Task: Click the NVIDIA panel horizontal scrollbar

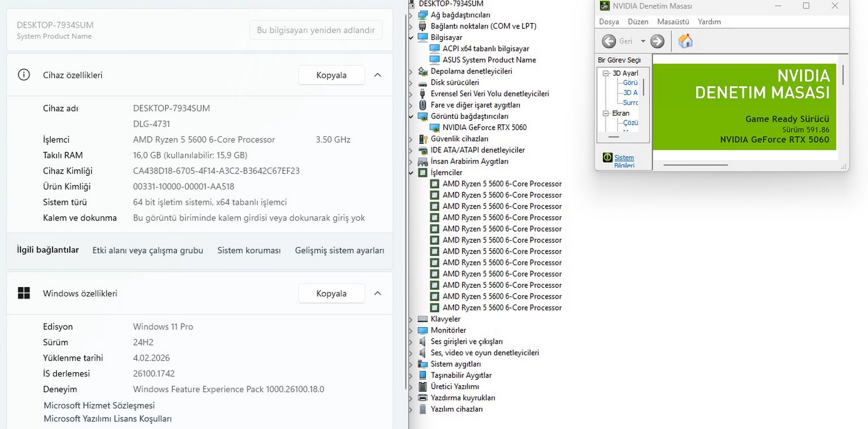Action: [x=695, y=165]
